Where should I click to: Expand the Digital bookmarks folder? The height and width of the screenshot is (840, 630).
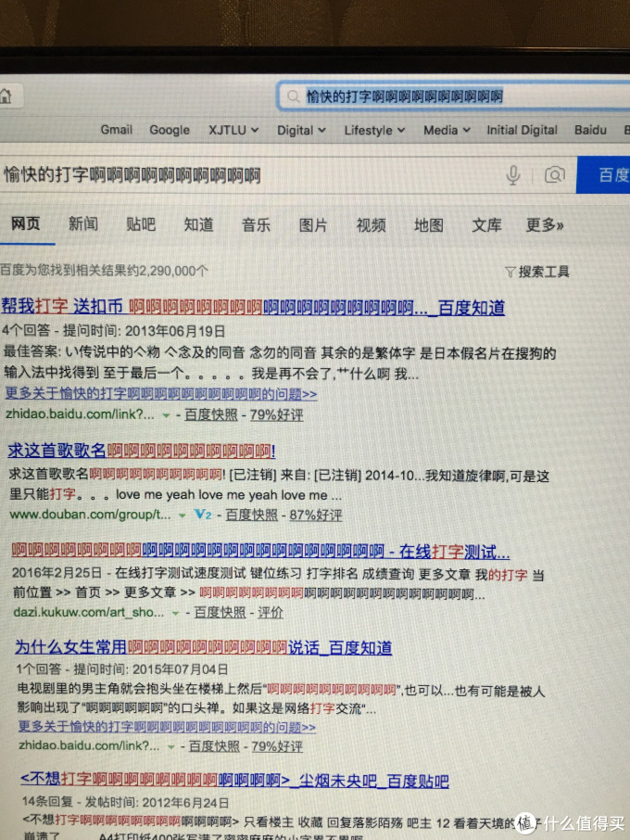[301, 130]
